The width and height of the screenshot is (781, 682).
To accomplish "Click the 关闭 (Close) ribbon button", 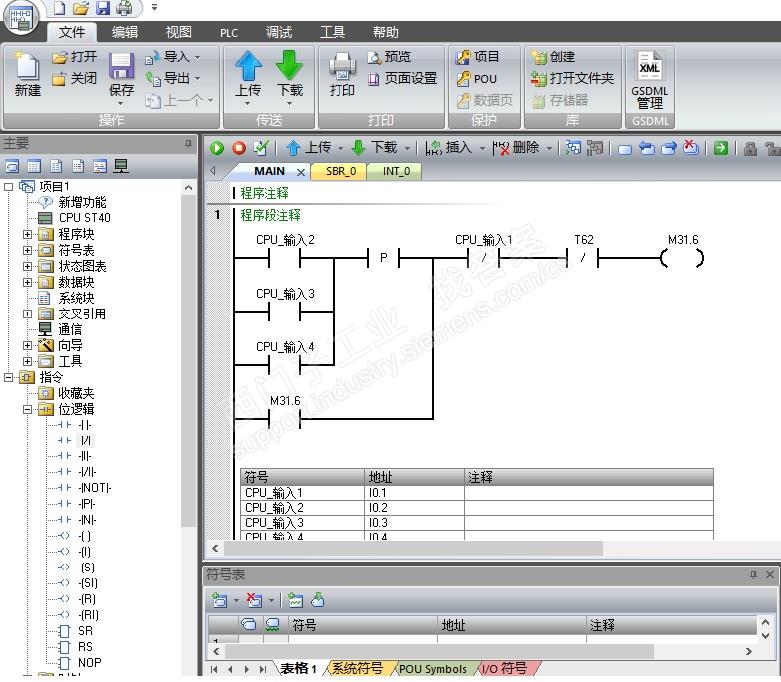I will (75, 78).
